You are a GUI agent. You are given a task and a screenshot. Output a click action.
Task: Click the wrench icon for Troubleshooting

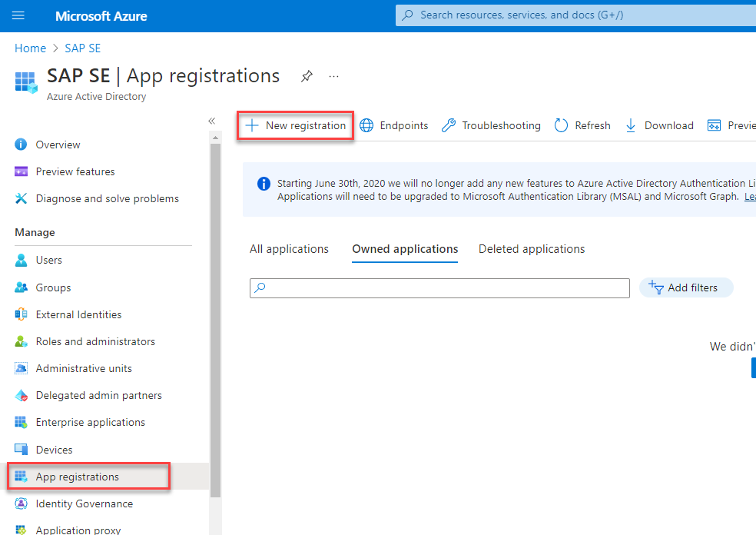click(x=449, y=125)
